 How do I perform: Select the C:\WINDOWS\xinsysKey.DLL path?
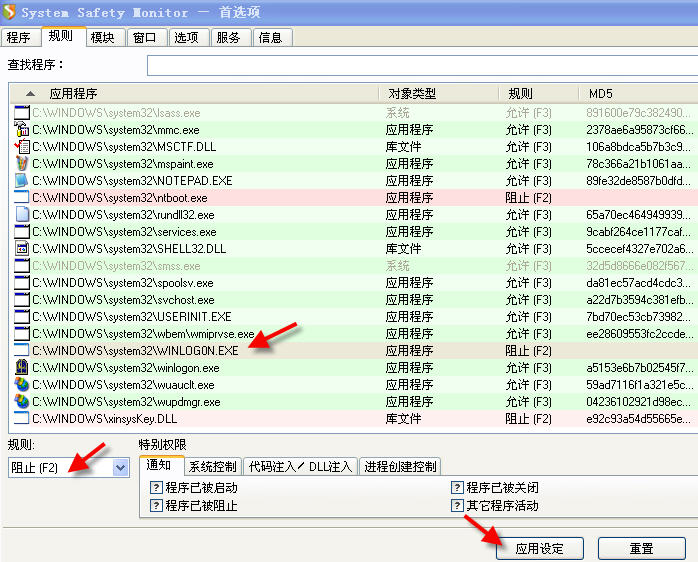coord(105,419)
